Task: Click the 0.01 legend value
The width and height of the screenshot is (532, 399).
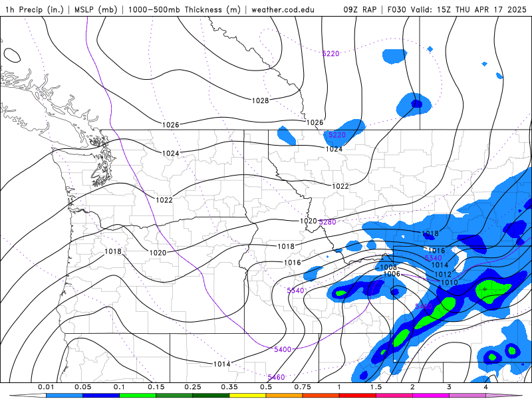Action: pyautogui.click(x=46, y=387)
